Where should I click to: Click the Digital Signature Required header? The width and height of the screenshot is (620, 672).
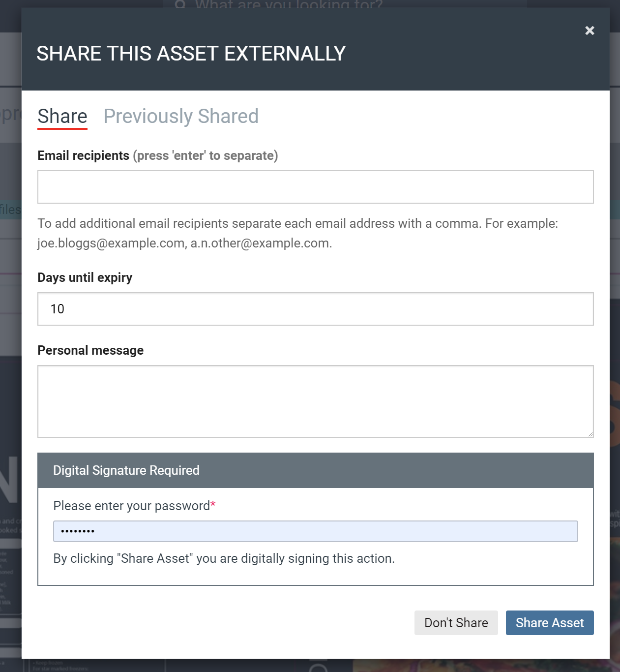(x=126, y=471)
